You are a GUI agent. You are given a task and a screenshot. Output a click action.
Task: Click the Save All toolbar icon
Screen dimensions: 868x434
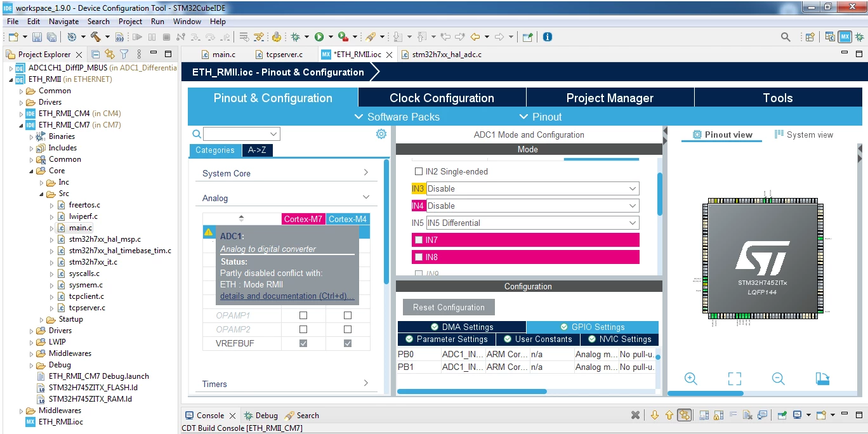pos(51,37)
